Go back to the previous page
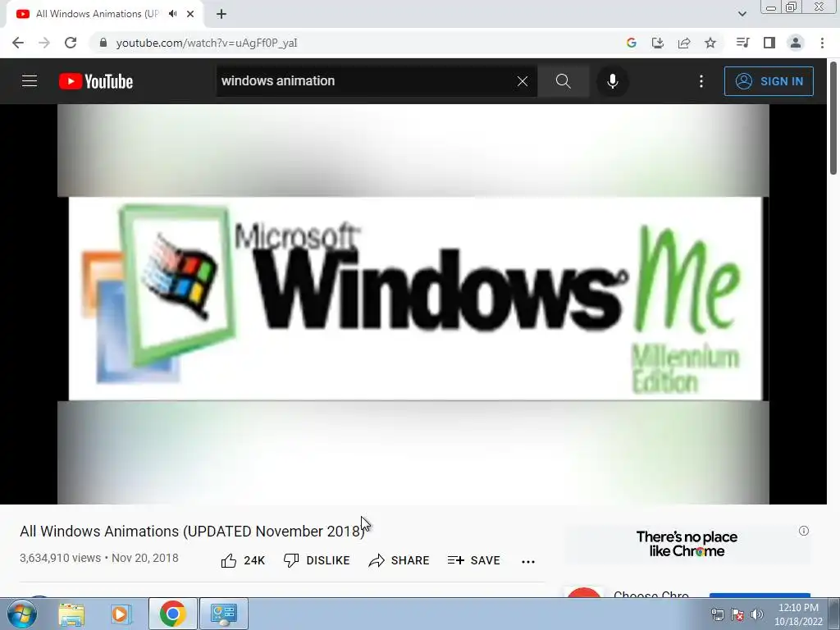 pyautogui.click(x=18, y=43)
